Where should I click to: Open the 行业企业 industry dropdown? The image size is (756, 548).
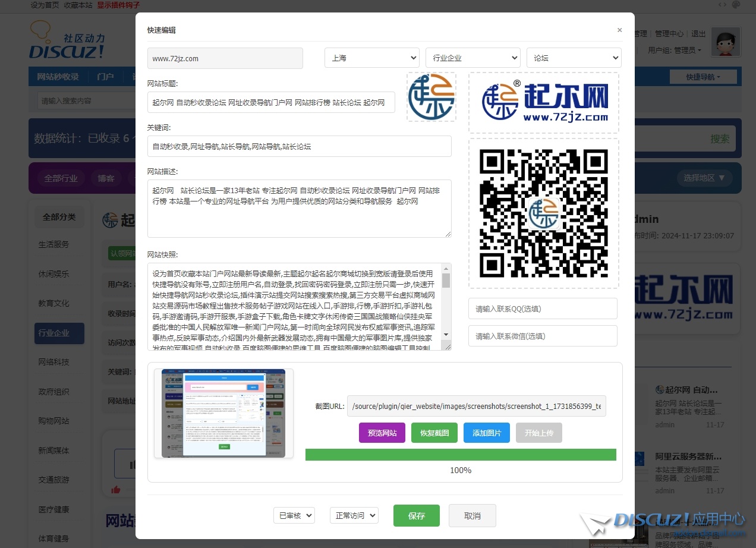coord(472,58)
